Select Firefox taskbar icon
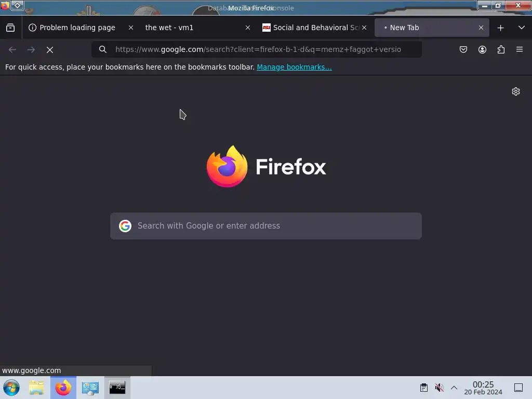532x399 pixels. (x=63, y=388)
